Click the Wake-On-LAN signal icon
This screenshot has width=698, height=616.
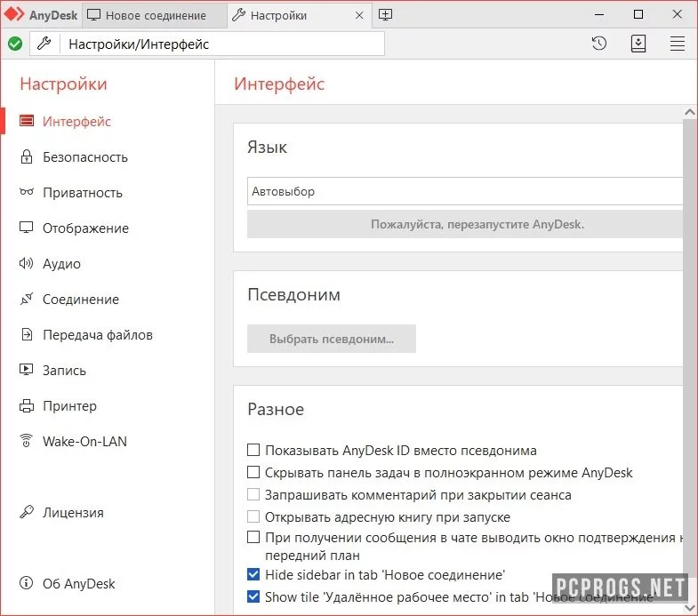tap(27, 441)
